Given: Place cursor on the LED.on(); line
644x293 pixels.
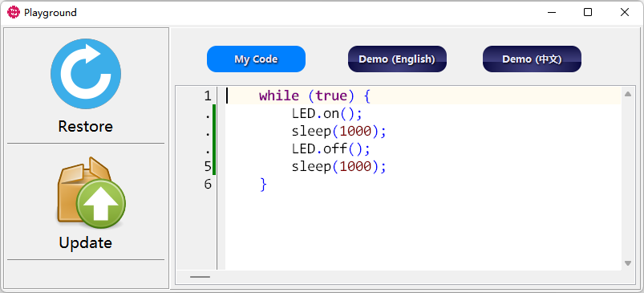Looking at the screenshot, I should click(326, 113).
